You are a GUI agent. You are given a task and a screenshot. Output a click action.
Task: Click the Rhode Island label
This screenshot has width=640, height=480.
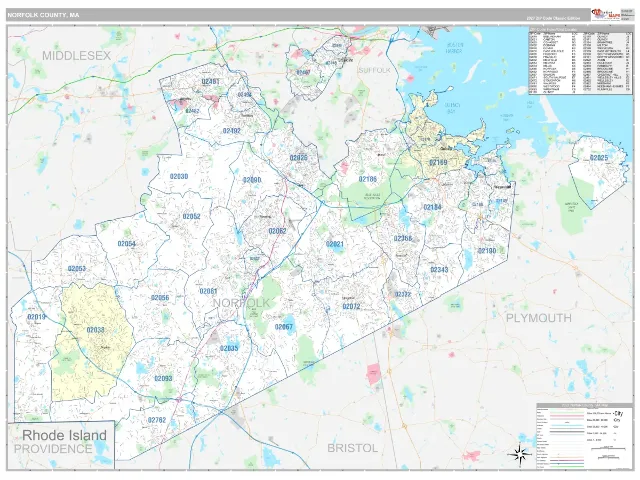pos(64,435)
